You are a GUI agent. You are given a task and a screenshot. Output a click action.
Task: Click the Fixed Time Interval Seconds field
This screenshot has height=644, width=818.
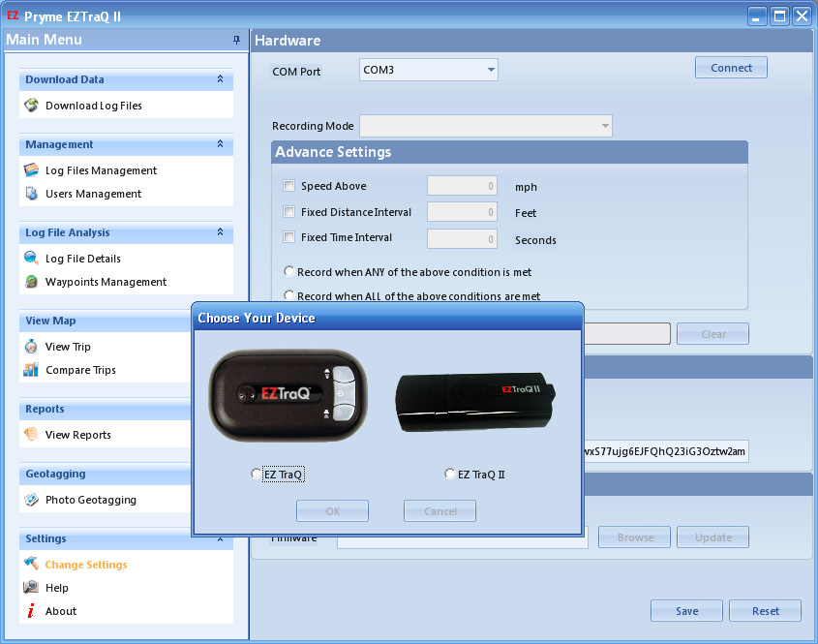pos(462,238)
